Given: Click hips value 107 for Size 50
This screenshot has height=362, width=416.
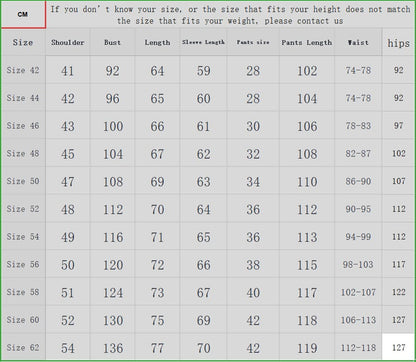Looking at the screenshot, I should 399,181.
